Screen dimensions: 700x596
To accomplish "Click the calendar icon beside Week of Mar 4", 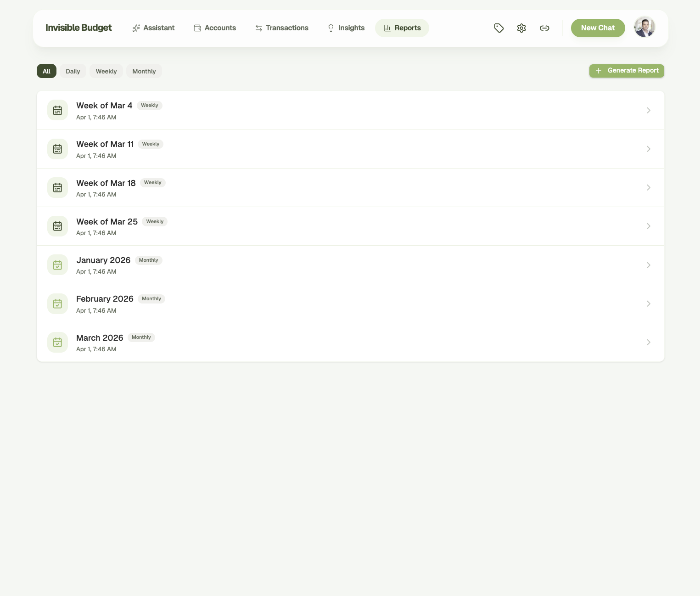I will pos(57,110).
